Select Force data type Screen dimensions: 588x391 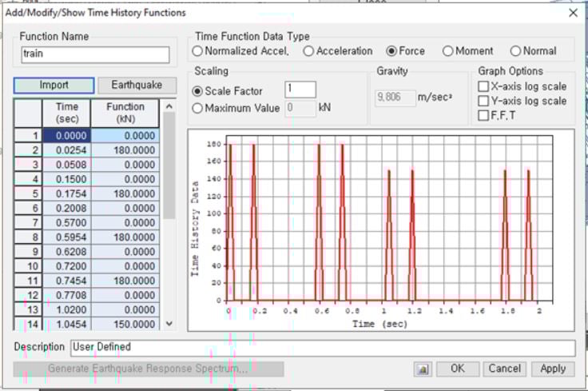[x=405, y=51]
